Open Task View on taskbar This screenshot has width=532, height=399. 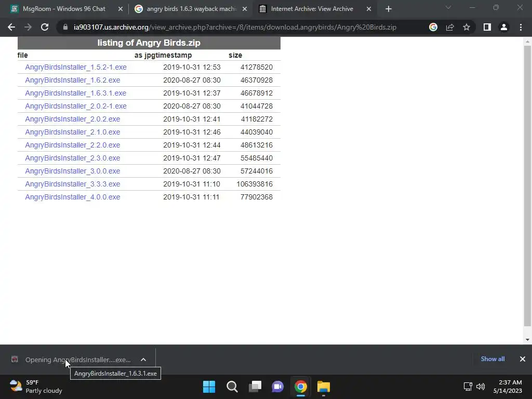255,387
